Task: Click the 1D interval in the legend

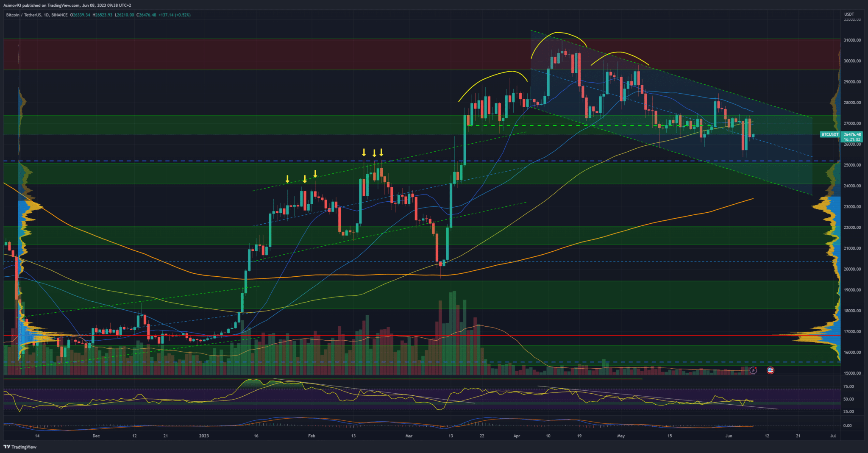Action: [x=47, y=15]
